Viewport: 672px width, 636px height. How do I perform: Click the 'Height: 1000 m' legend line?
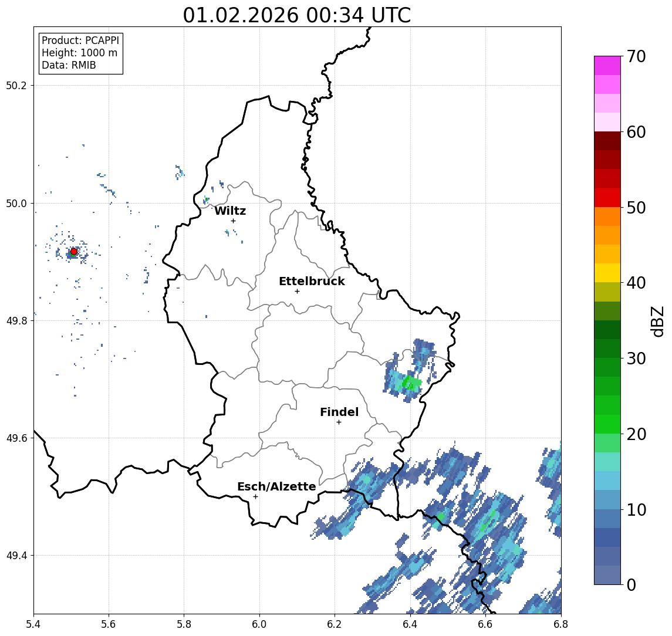click(x=79, y=53)
